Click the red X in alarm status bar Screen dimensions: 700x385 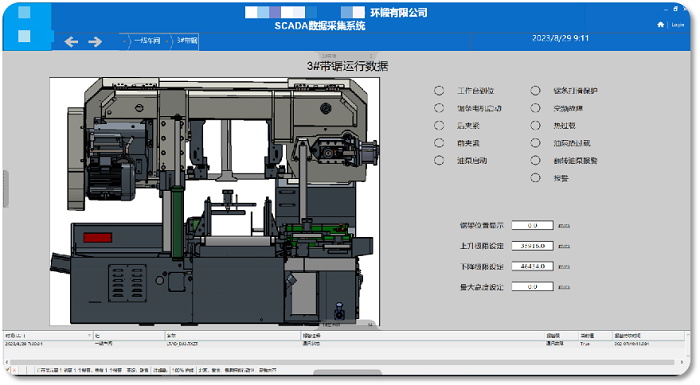pos(14,370)
